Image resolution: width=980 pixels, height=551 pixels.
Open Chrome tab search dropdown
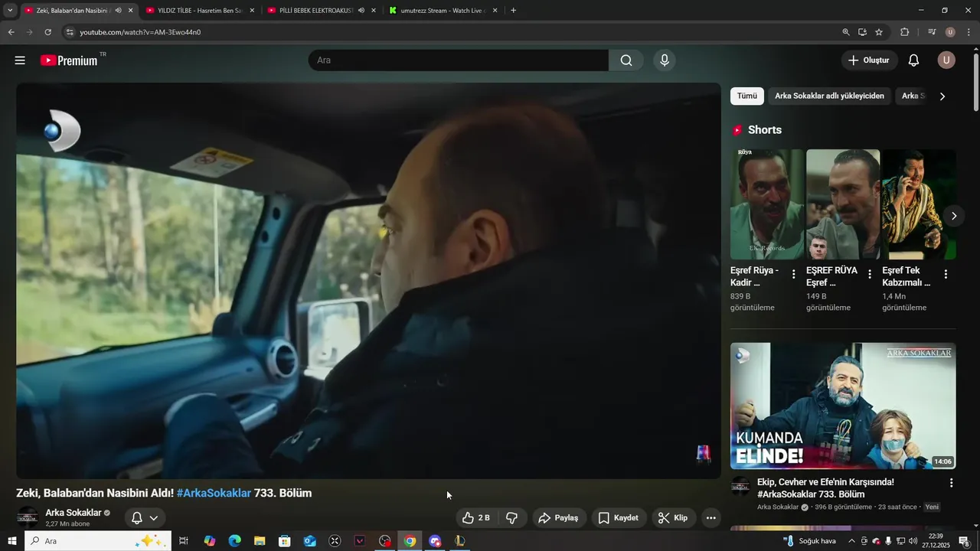tap(10, 11)
